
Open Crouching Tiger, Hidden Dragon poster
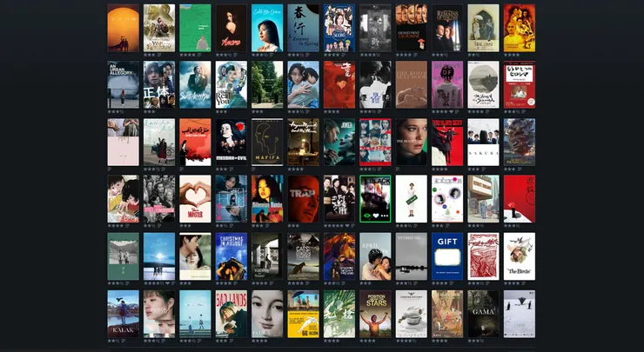(x=520, y=28)
